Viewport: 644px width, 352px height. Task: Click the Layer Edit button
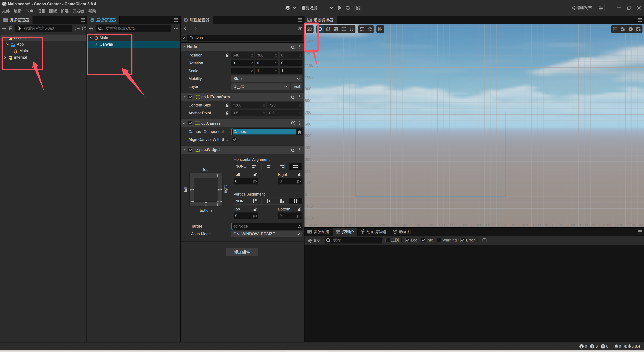pos(296,87)
